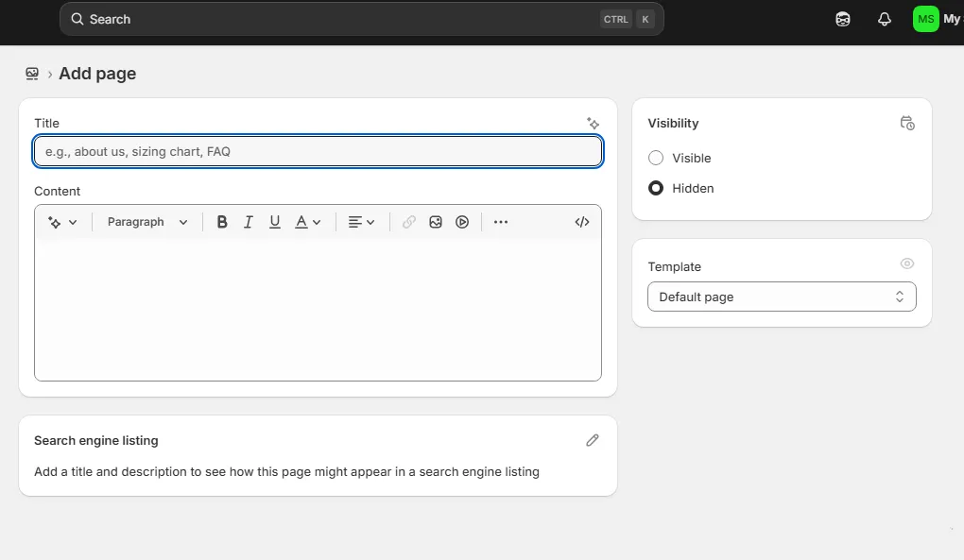The height and width of the screenshot is (560, 964).
Task: Select the Visible radio button
Action: [656, 158]
